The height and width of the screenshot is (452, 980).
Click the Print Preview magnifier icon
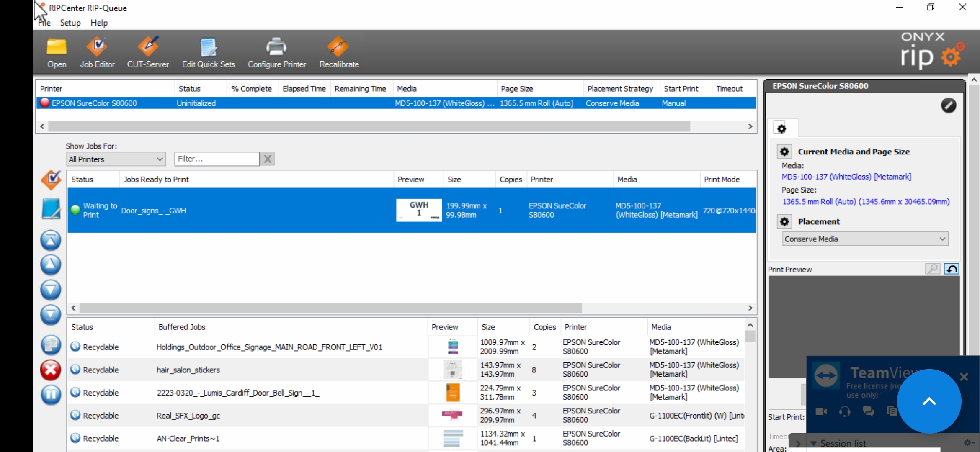pyautogui.click(x=933, y=269)
